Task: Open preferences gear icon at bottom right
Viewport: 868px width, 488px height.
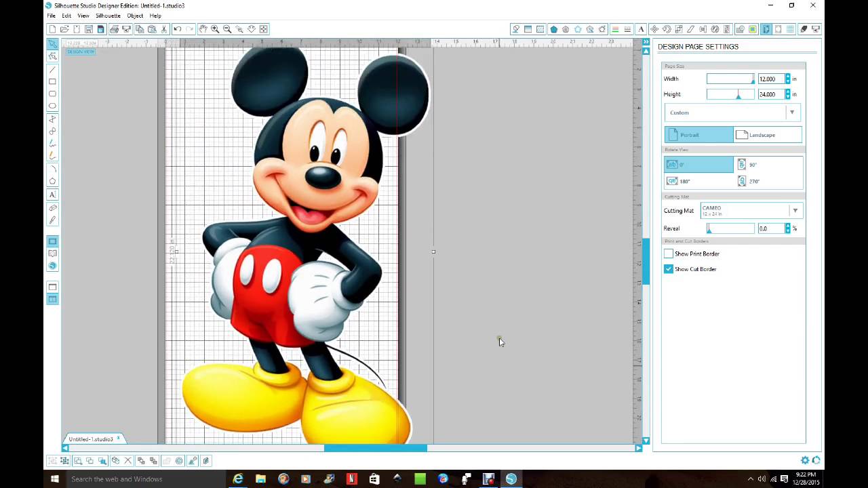Action: [804, 461]
